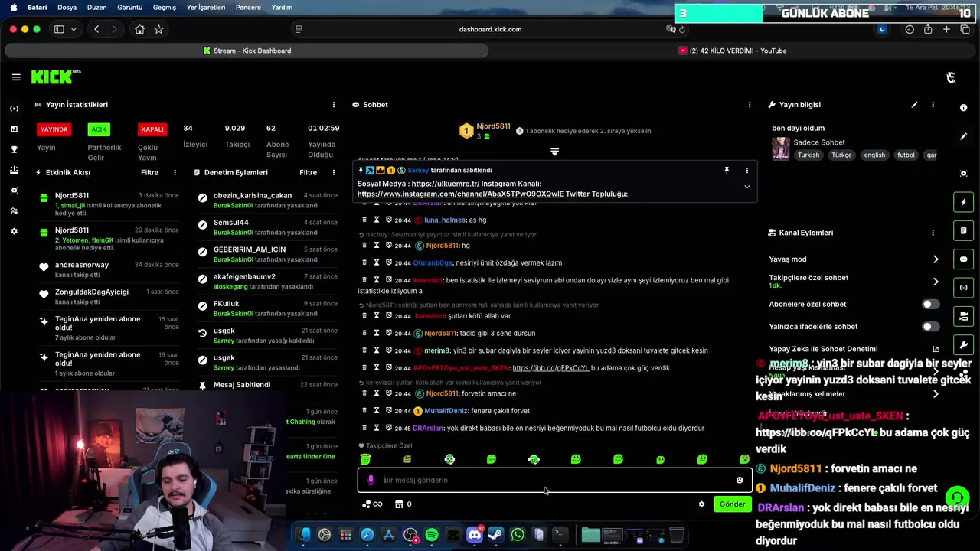The height and width of the screenshot is (551, 980).
Task: Open Sohbet panel three-dot menu
Action: point(750,105)
